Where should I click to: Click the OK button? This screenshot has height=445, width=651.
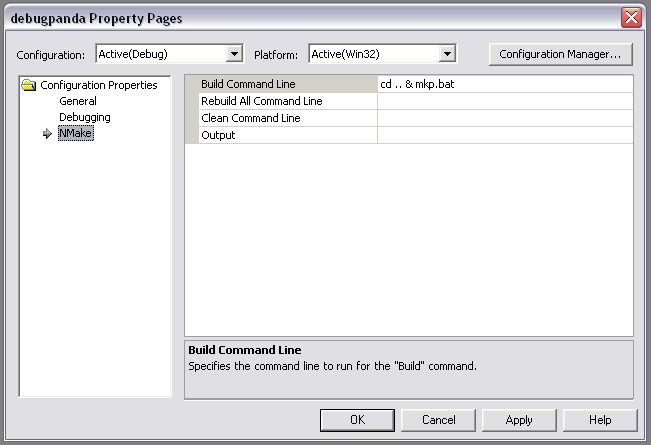pos(357,420)
